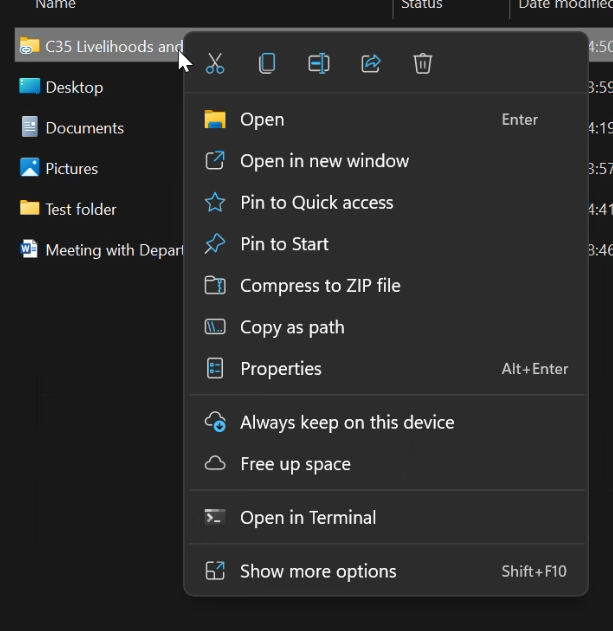Select the Documents folder
This screenshot has height=631, width=613.
[x=84, y=128]
